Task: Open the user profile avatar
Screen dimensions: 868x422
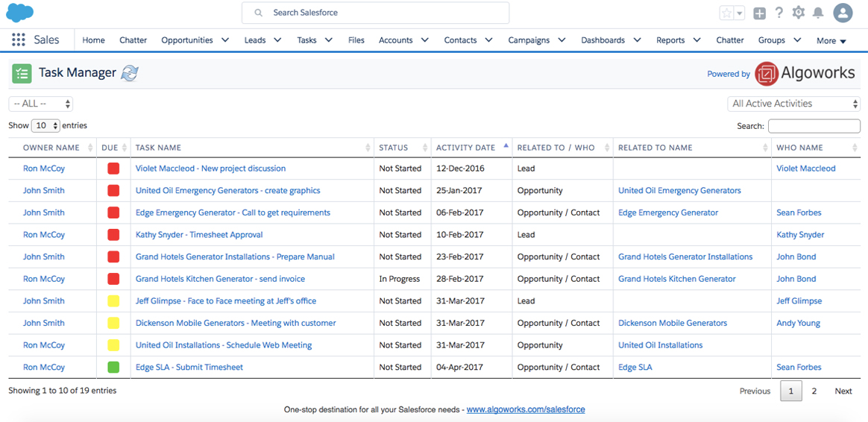Action: 843,13
